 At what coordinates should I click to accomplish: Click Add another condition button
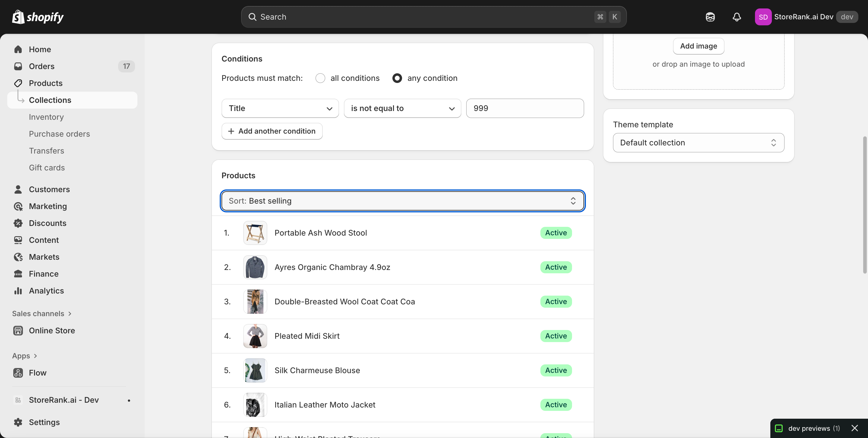click(272, 131)
